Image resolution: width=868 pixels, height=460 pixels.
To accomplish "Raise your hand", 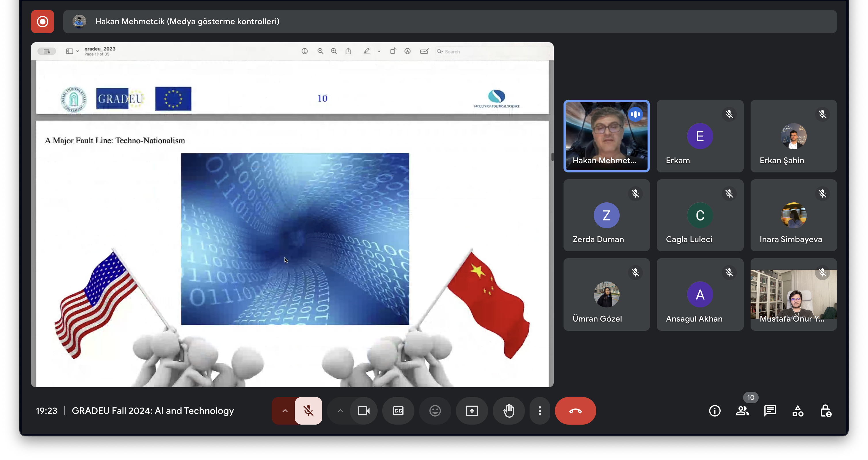I will [x=509, y=410].
